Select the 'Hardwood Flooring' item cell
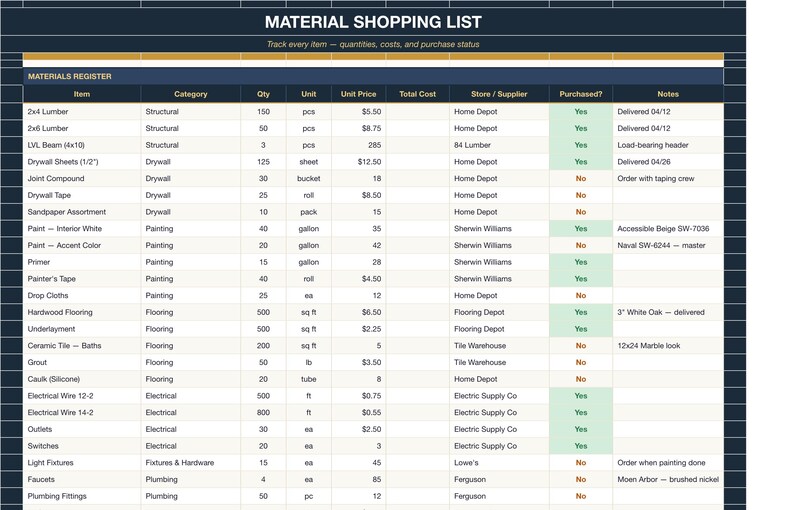Image resolution: width=794 pixels, height=510 pixels. (x=82, y=312)
